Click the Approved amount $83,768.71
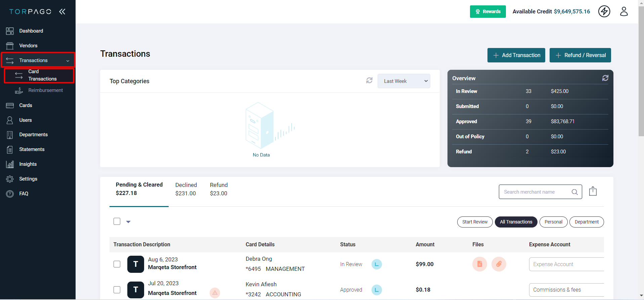This screenshot has height=300, width=644. click(562, 121)
